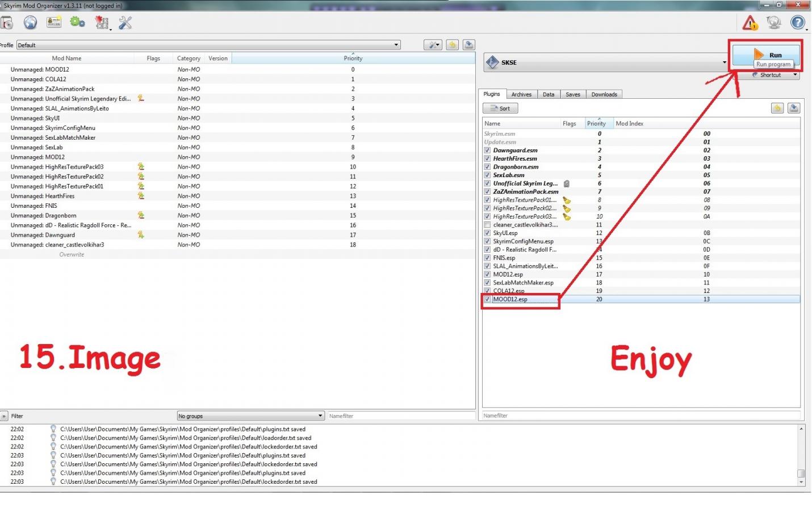This screenshot has width=812, height=511.
Task: Create plugin list backup icon in Plugins tab
Action: click(794, 108)
